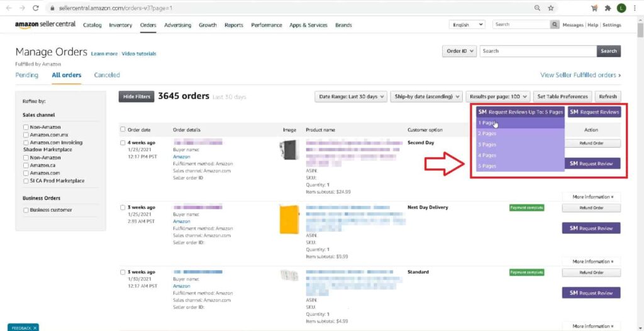Click the zoom magnifier in address bar
This screenshot has height=331, width=644.
click(537, 8)
